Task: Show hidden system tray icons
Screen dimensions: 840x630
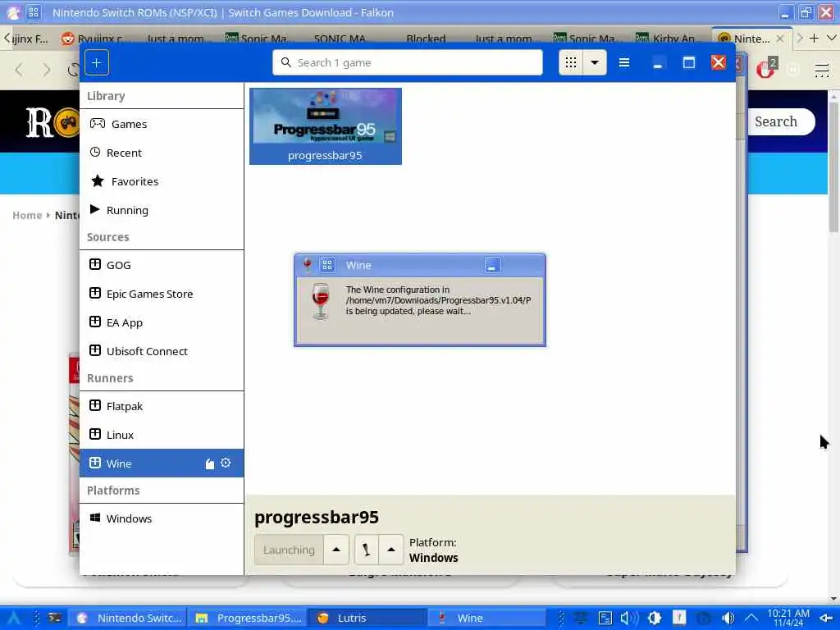Action: 751,619
